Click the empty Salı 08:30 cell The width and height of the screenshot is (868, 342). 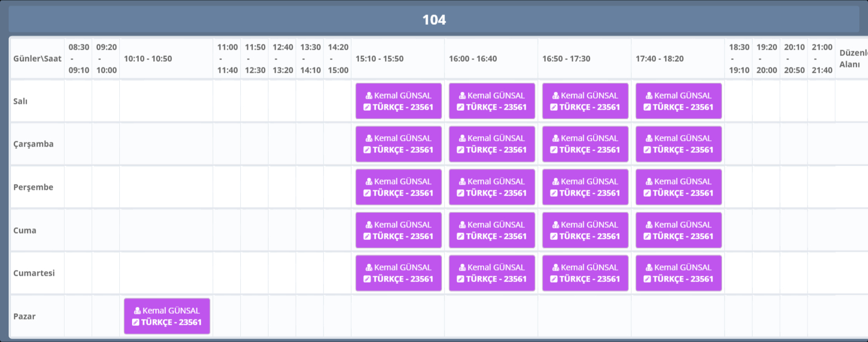coord(78,101)
